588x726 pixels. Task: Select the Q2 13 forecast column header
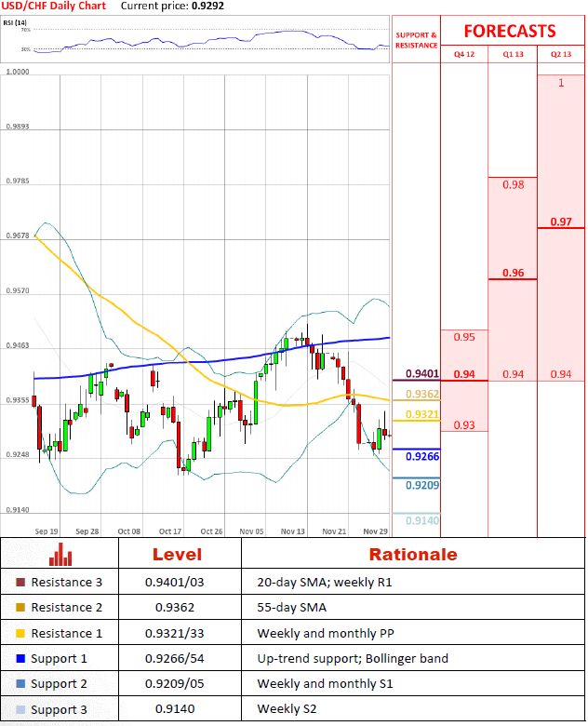(x=561, y=55)
